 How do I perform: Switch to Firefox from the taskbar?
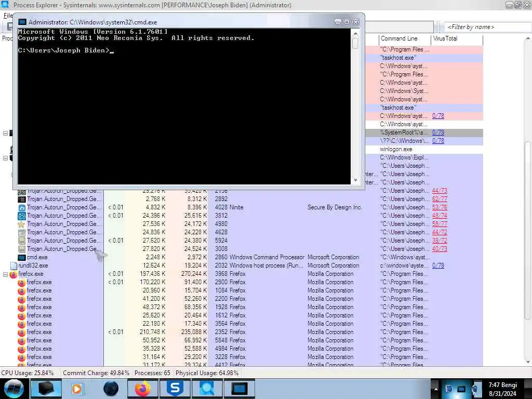point(143,389)
